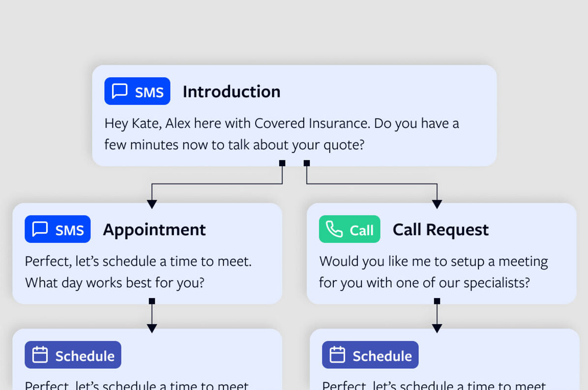Click the calendar icon in left Schedule node
Screen dimensions: 588x390
click(x=40, y=355)
